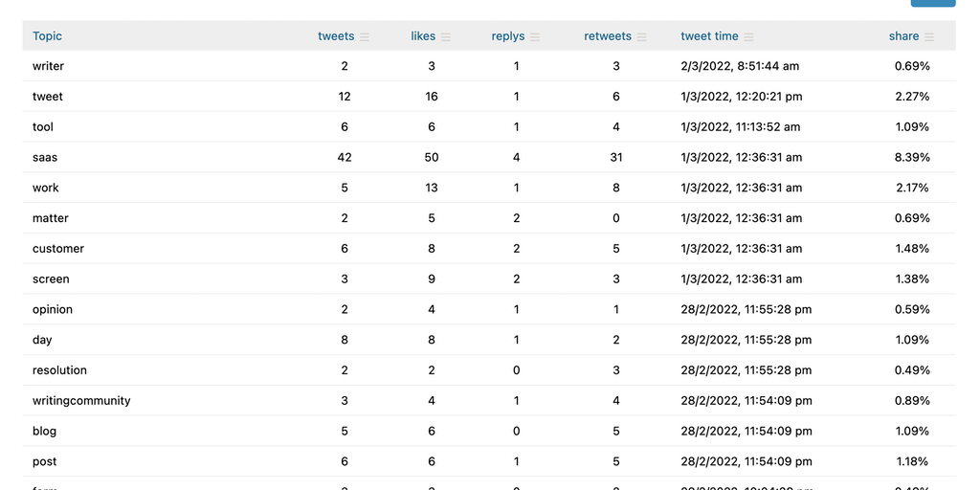
Task: Click the customer topic cell
Action: point(58,249)
